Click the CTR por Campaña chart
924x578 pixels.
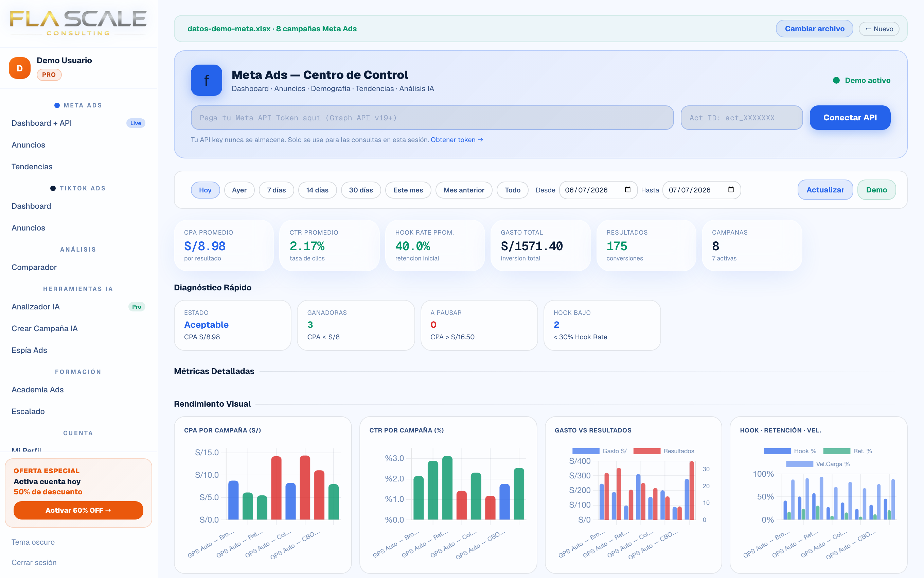coord(448,495)
